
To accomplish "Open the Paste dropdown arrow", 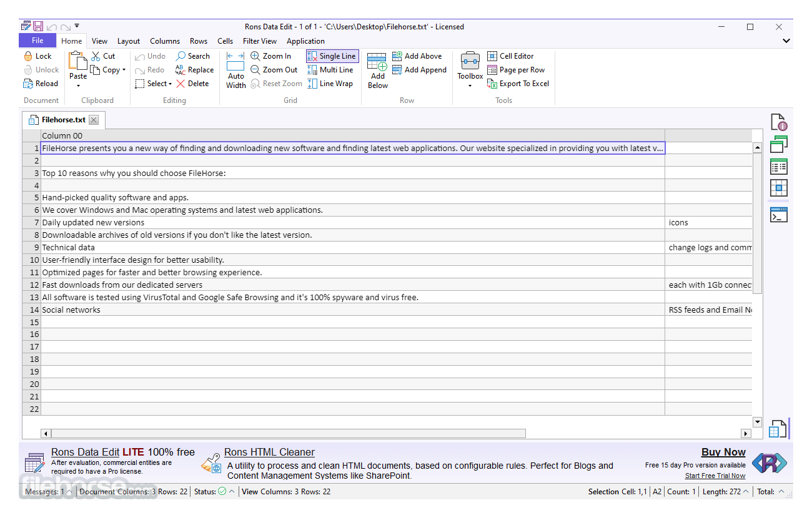I will pyautogui.click(x=78, y=86).
